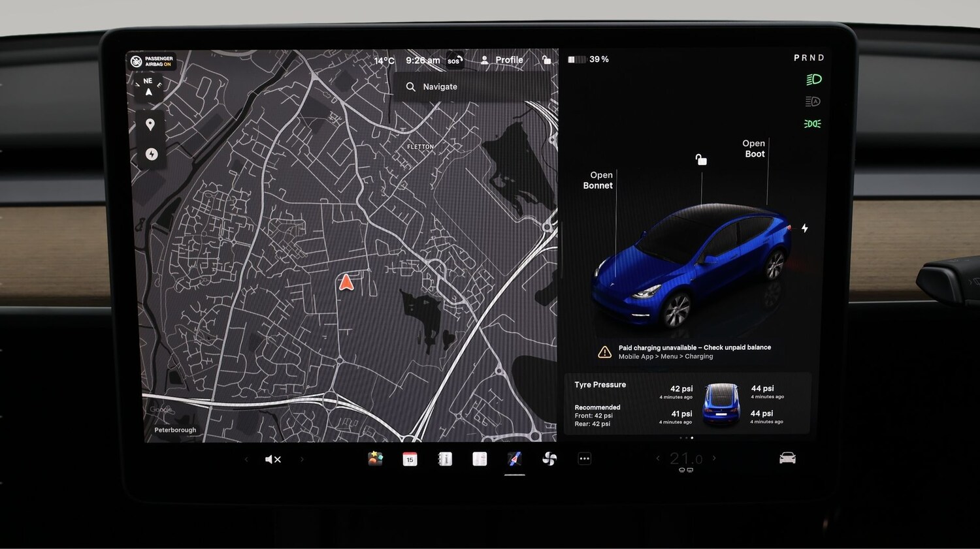
Task: Toggle the headlight indicator on right panel
Action: pyautogui.click(x=813, y=78)
